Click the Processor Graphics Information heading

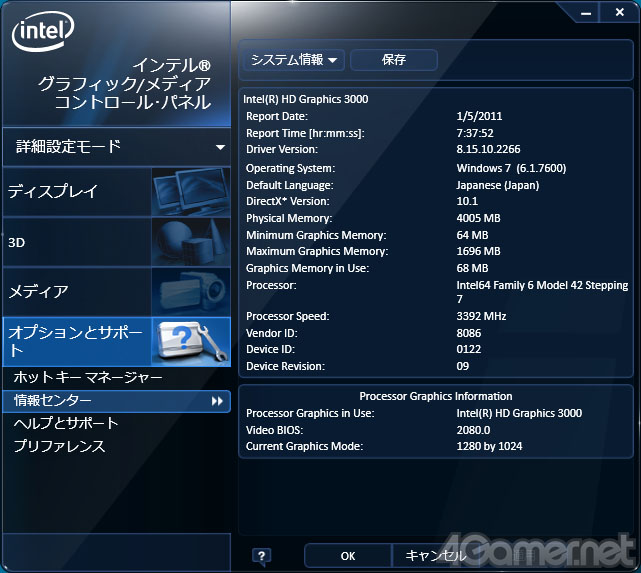pyautogui.click(x=436, y=396)
